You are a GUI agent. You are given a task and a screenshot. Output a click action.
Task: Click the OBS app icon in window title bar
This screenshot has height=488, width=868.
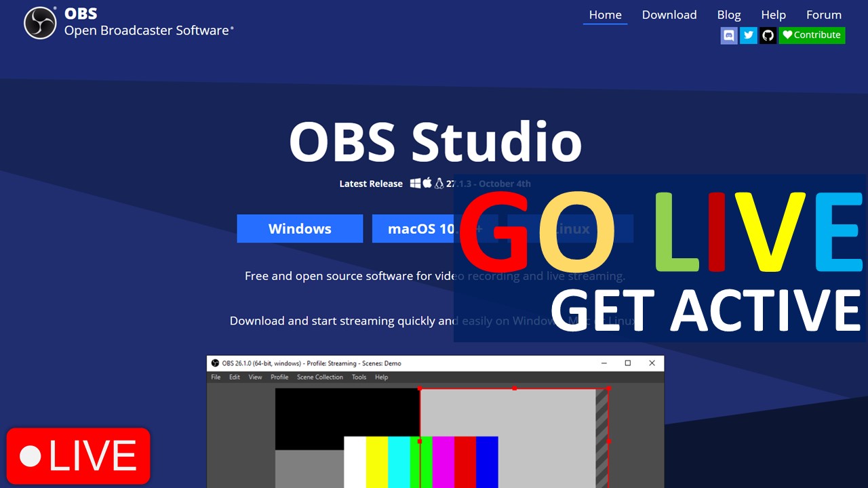[216, 363]
